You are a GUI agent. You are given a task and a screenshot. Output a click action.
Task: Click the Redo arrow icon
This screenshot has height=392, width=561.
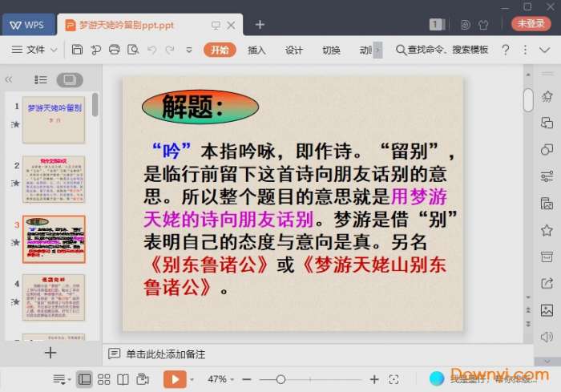[x=170, y=50]
